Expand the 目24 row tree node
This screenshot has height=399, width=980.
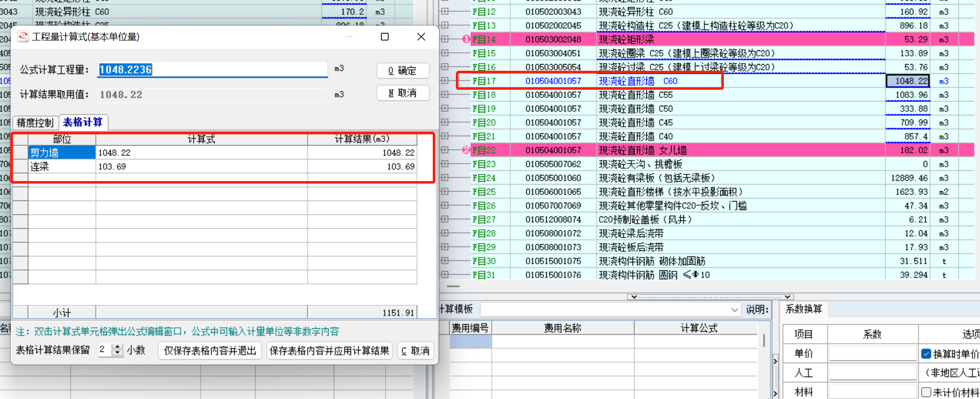[445, 177]
